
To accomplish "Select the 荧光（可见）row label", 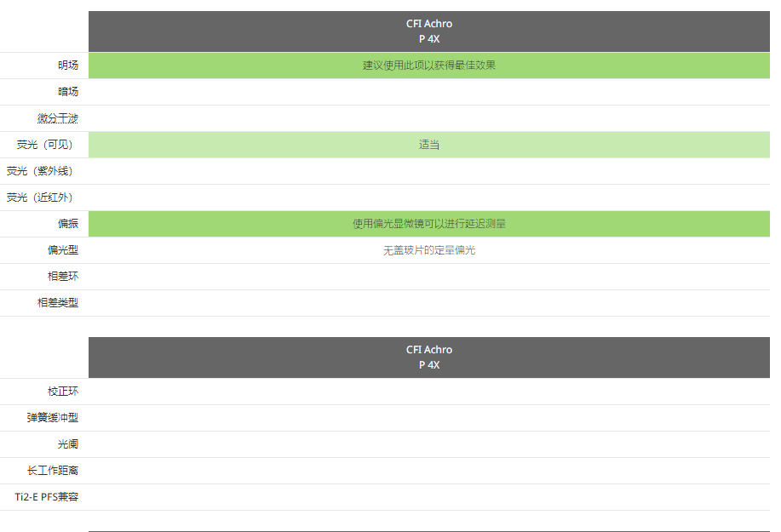I will pos(44,145).
